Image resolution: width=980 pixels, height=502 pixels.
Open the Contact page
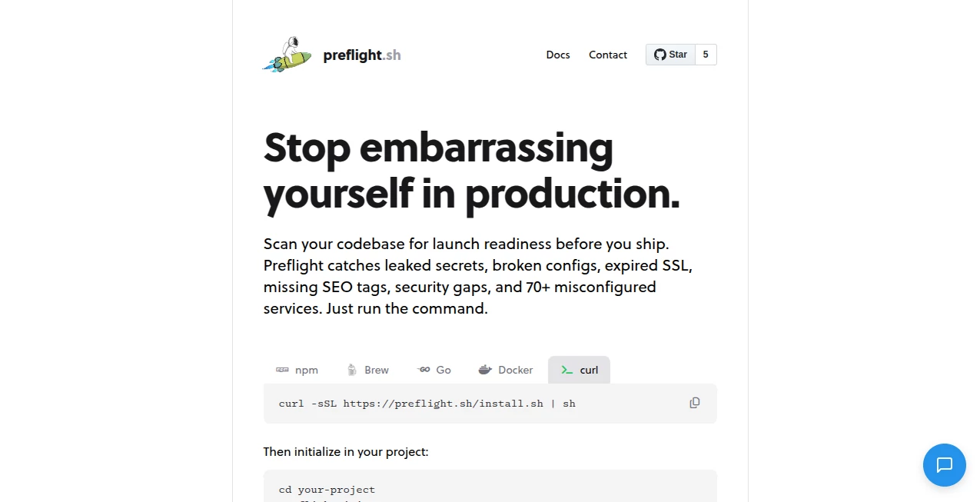point(608,55)
